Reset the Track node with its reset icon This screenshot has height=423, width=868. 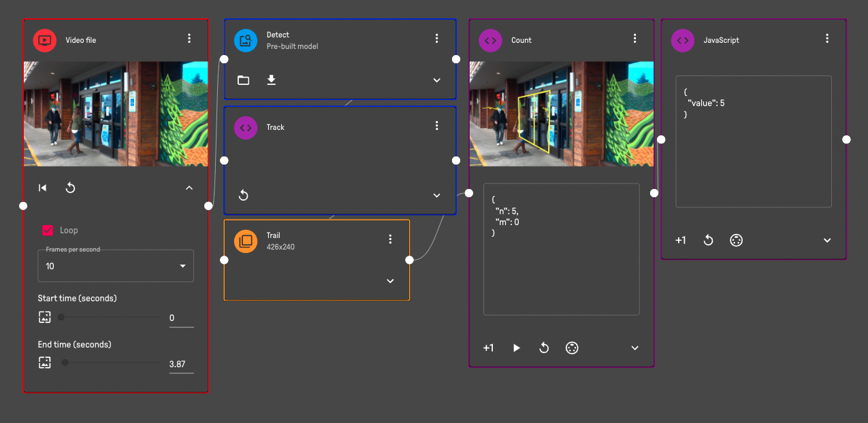coord(244,195)
